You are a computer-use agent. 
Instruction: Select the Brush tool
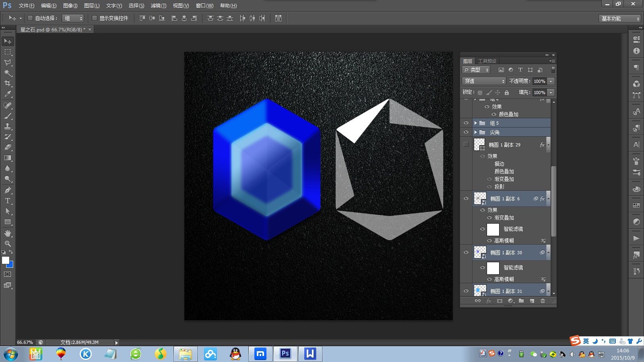point(8,116)
